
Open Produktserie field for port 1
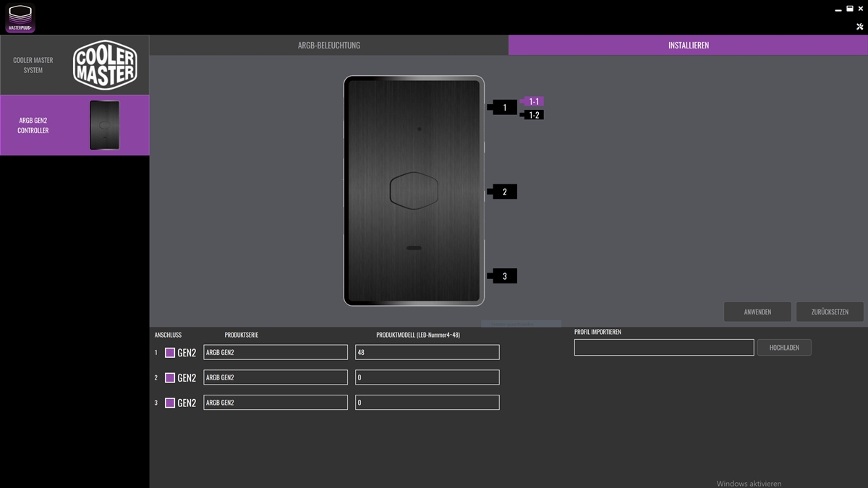tap(276, 352)
